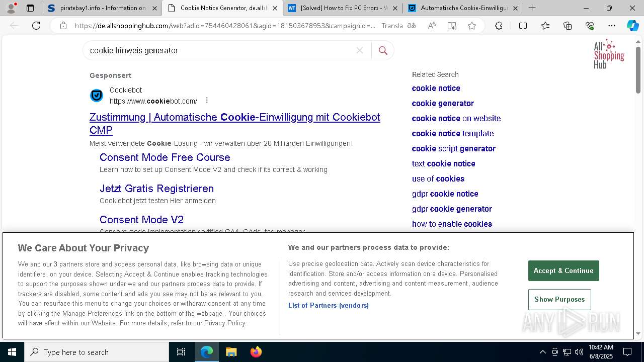644x362 pixels.
Task: Click the Windows taskbar search box
Action: [x=97, y=352]
